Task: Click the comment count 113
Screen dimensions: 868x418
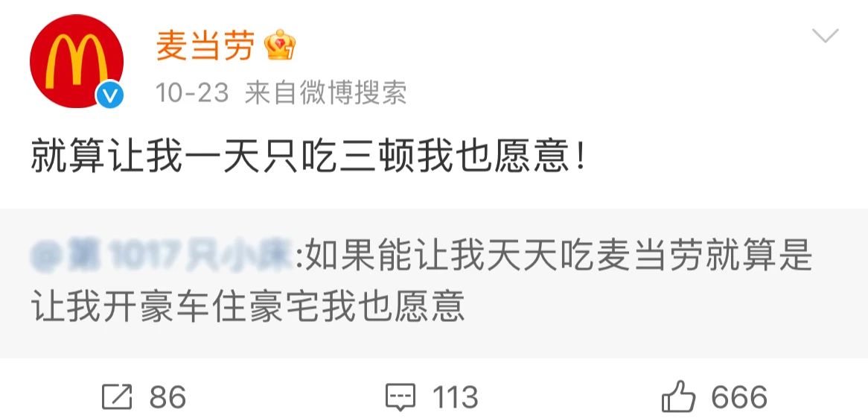Action: click(x=455, y=397)
